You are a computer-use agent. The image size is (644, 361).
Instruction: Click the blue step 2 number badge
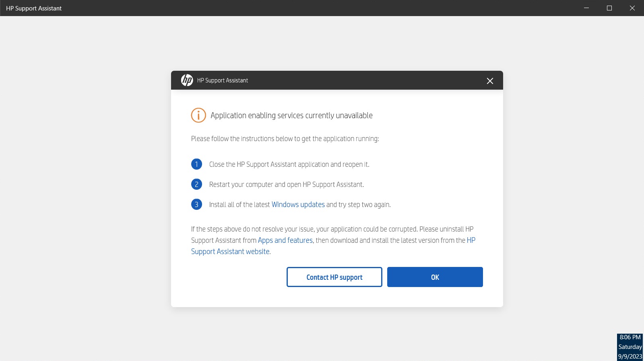click(x=196, y=185)
